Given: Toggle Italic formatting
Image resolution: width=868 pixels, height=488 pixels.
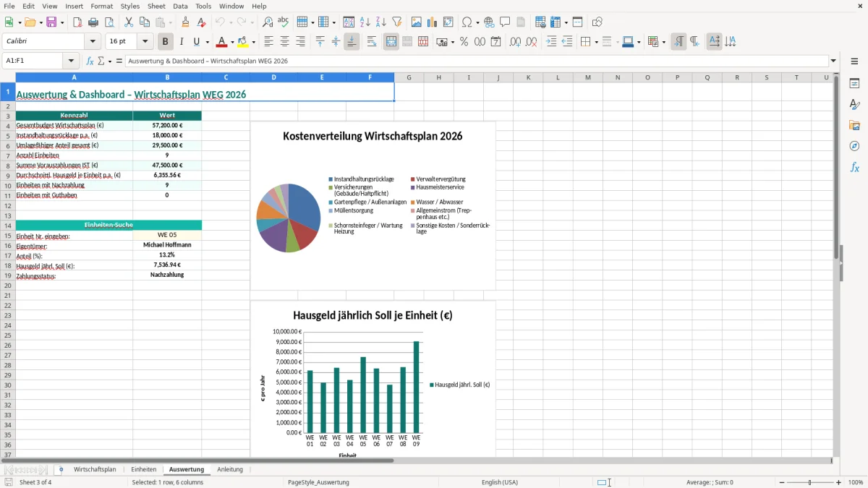Looking at the screenshot, I should (182, 42).
